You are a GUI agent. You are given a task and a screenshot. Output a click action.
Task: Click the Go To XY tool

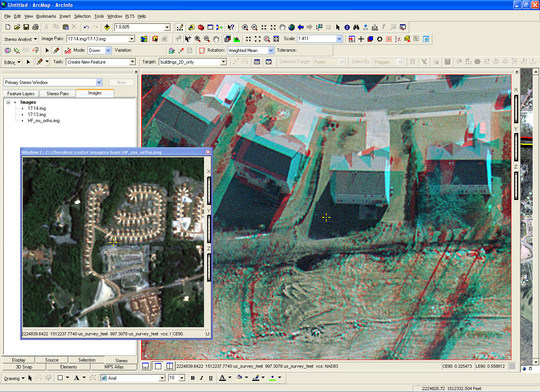pyautogui.click(x=365, y=27)
